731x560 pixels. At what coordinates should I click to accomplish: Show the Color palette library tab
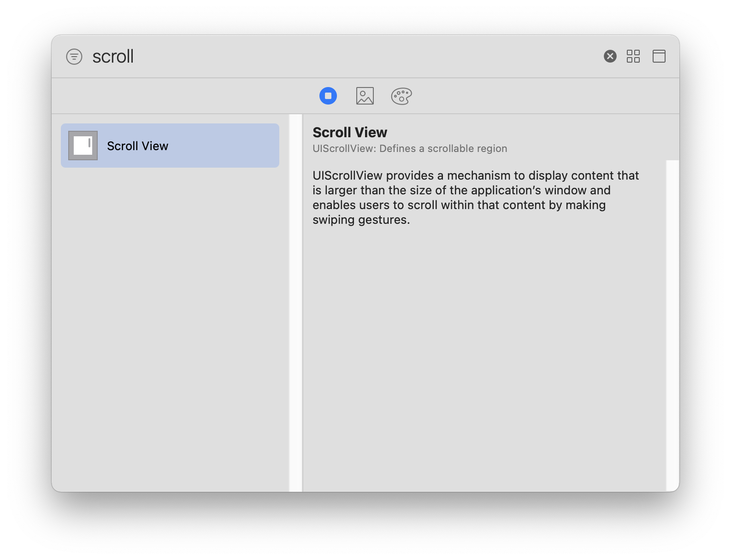tap(401, 96)
